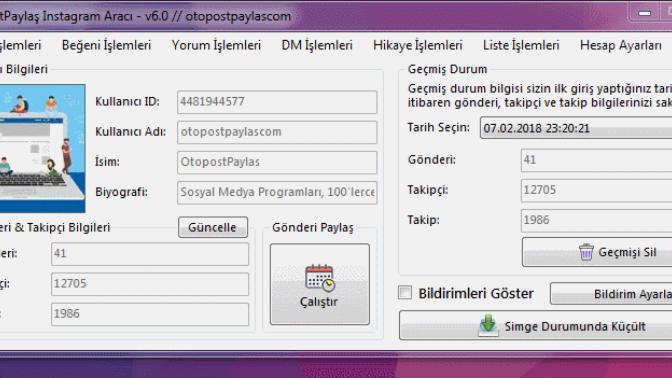The image size is (672, 378).
Task: Click the Gönderi field in Geçmiş Durum
Action: pyautogui.click(x=596, y=160)
